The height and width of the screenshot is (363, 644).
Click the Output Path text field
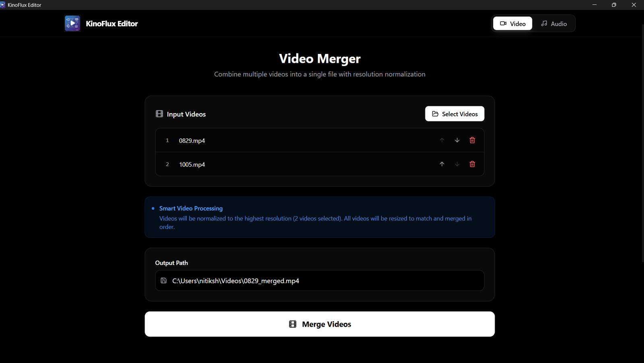tap(322, 280)
